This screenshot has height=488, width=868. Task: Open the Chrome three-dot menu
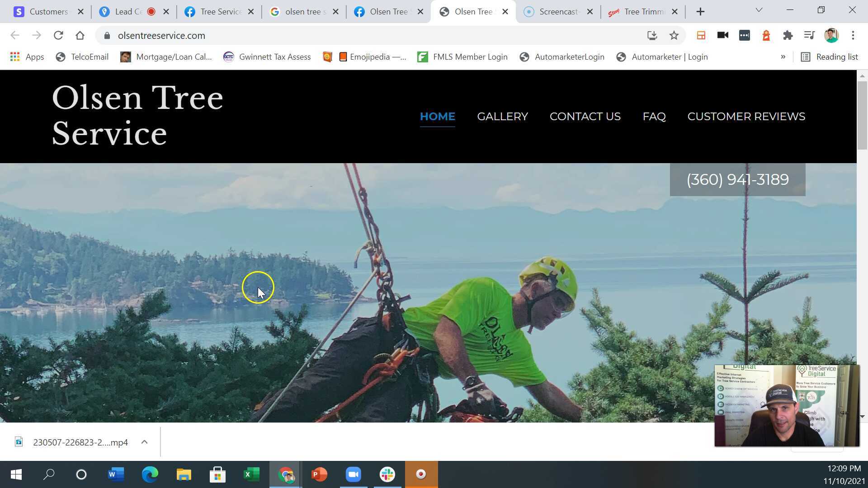tap(853, 35)
